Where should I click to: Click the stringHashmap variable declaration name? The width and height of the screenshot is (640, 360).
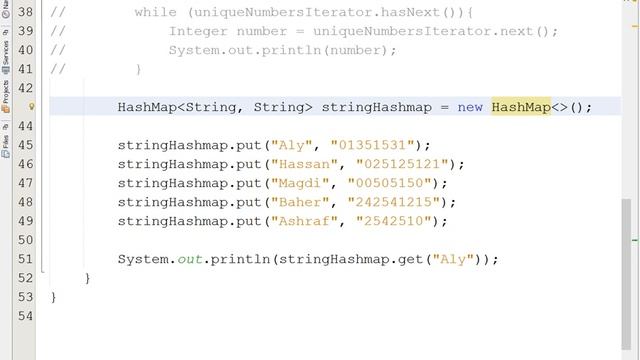tap(376, 107)
